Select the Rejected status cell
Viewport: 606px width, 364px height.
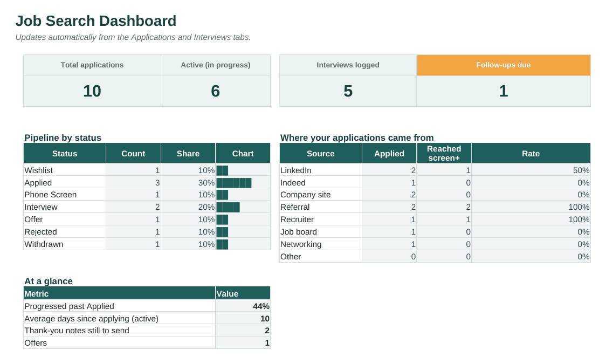(65, 232)
